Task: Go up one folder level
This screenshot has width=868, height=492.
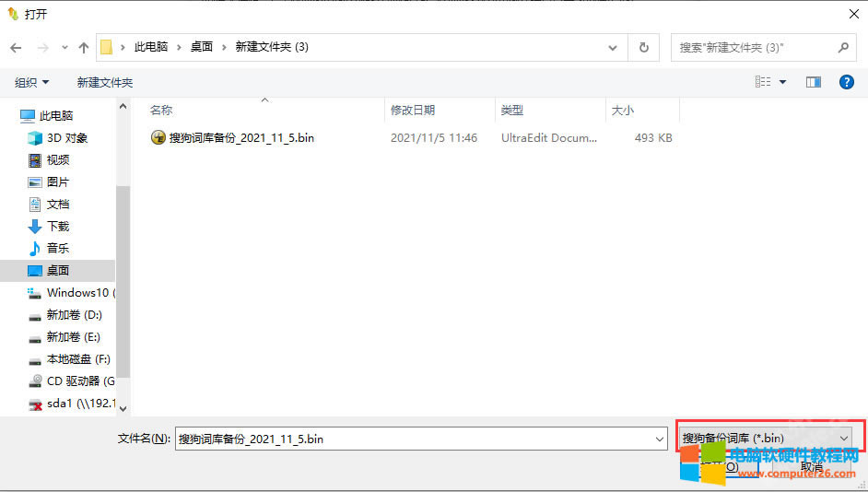Action: [x=84, y=48]
